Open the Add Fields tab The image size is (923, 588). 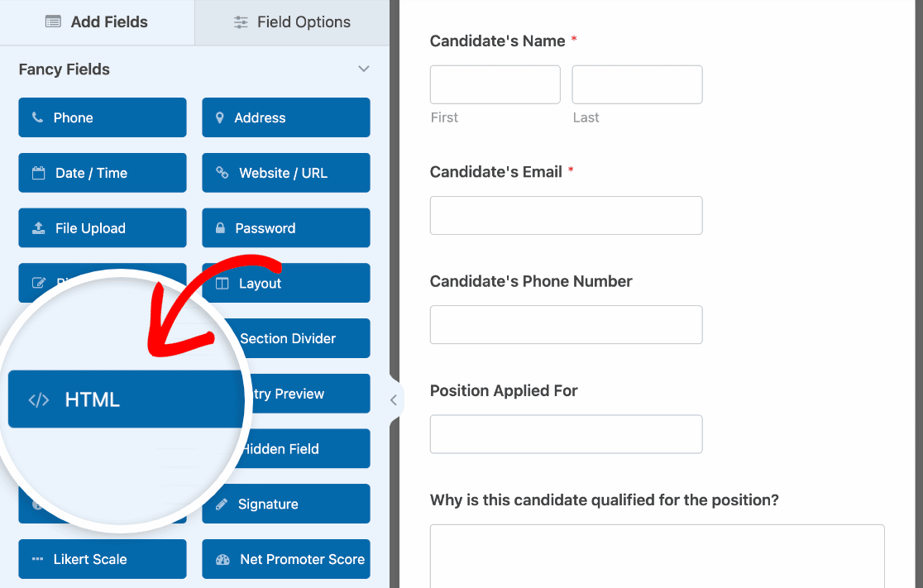pos(97,22)
